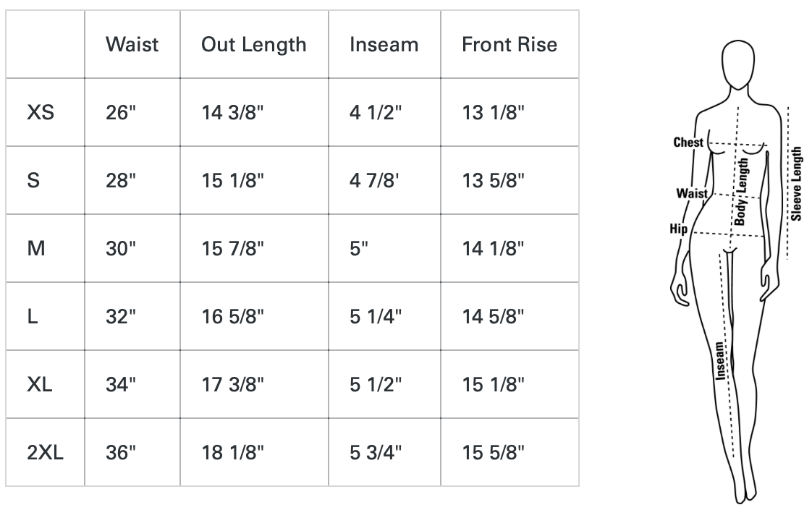Click the mannequin figure's head

[738, 64]
